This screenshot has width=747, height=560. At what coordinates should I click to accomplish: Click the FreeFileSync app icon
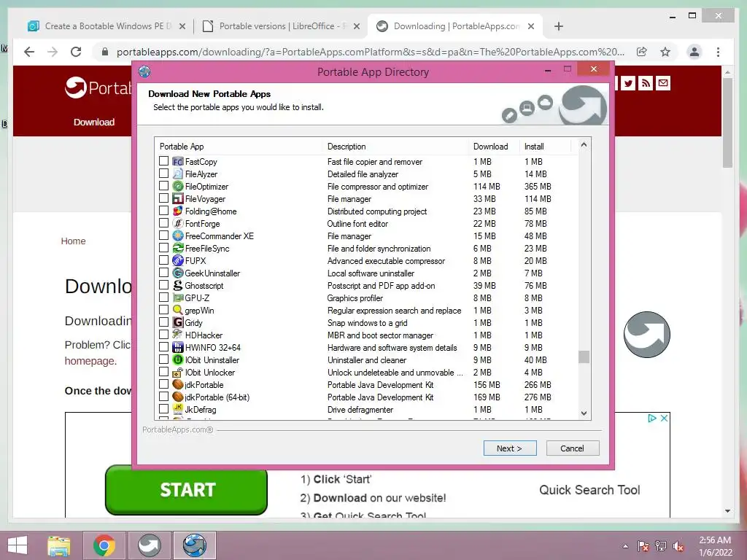coord(178,248)
